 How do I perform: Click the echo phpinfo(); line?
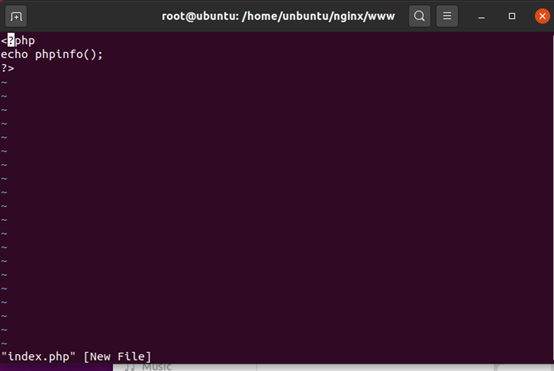click(52, 54)
